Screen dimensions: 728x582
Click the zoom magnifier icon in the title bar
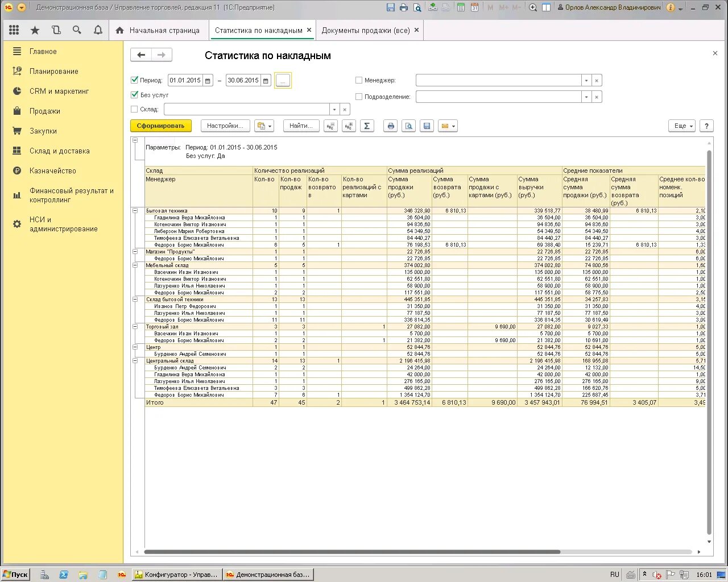(x=533, y=7)
